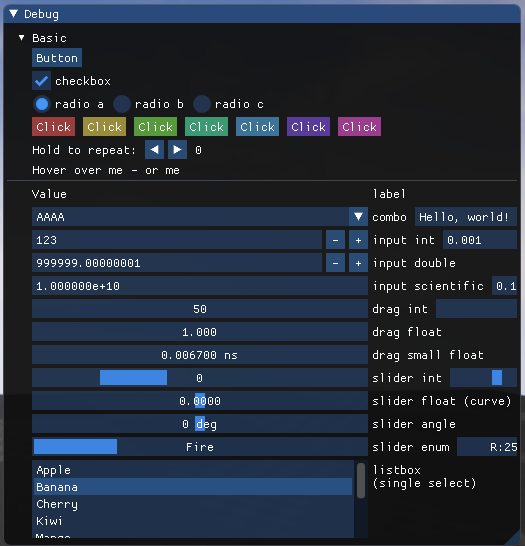The height and width of the screenshot is (546, 525).
Task: Collapse the Basic tree section
Action: (22, 37)
